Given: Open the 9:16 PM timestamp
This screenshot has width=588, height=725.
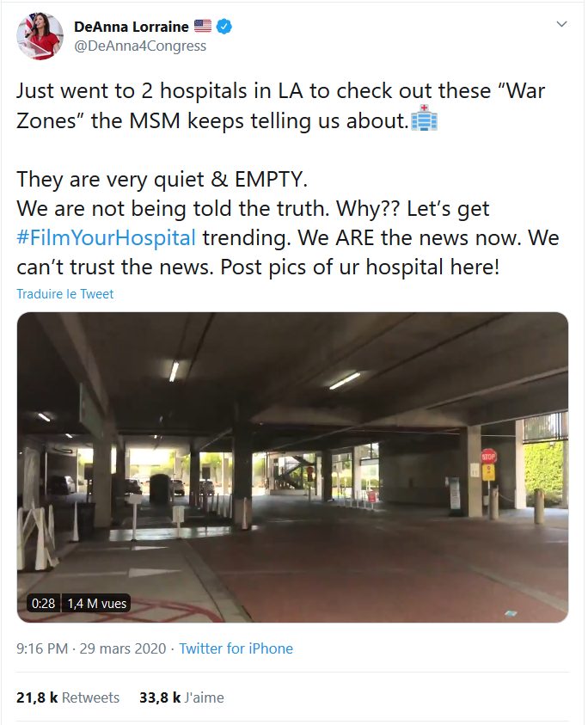Looking at the screenshot, I should pos(42,648).
